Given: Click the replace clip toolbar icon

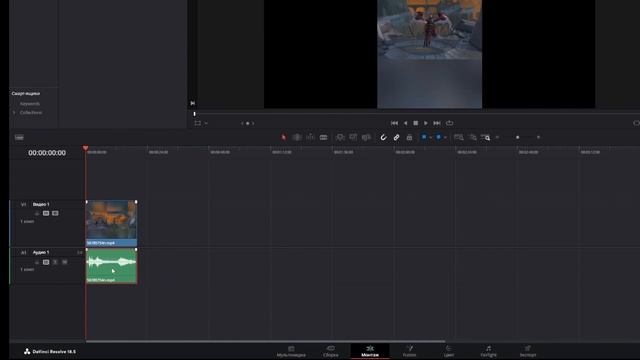Looking at the screenshot, I should pyautogui.click(x=366, y=138).
